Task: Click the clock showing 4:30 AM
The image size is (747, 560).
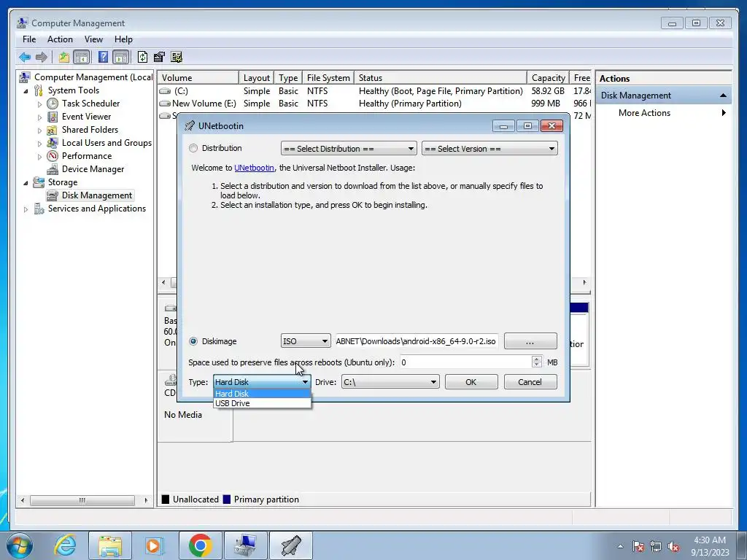Action: 709,540
